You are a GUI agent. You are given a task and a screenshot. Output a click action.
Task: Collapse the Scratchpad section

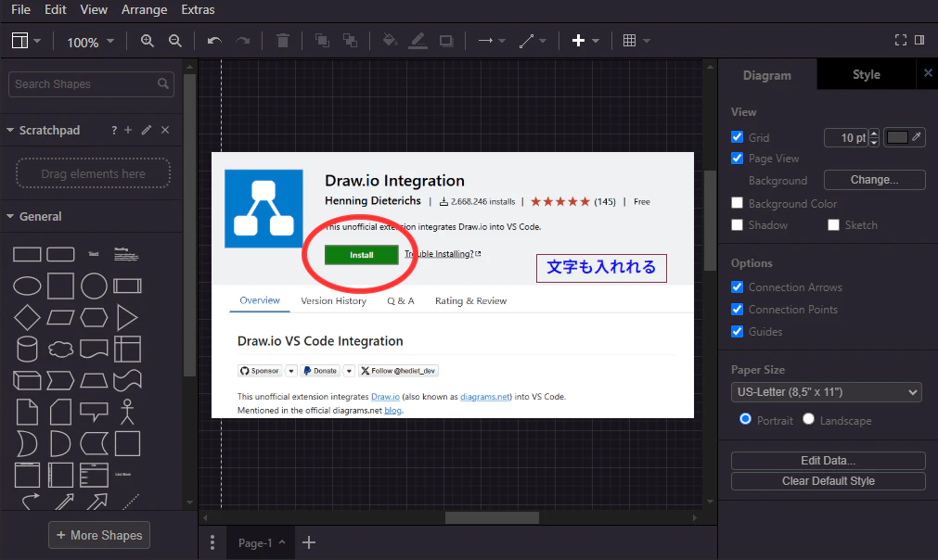(x=10, y=130)
